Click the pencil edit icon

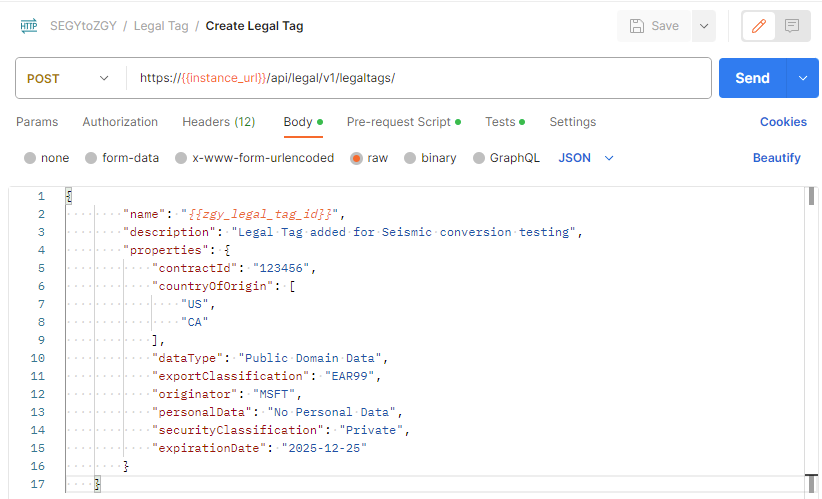click(x=759, y=26)
